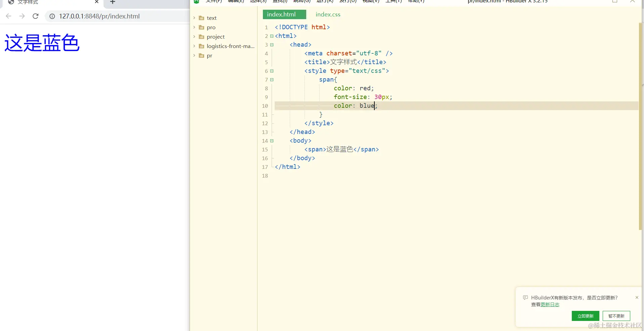Click the 暂不更新 skip update button
Image resolution: width=644 pixels, height=331 pixels.
[616, 316]
